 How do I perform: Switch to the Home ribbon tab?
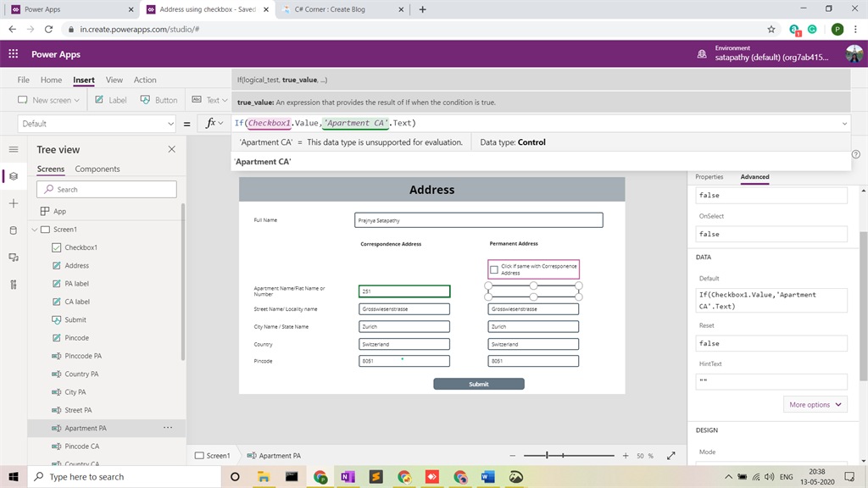(x=51, y=80)
